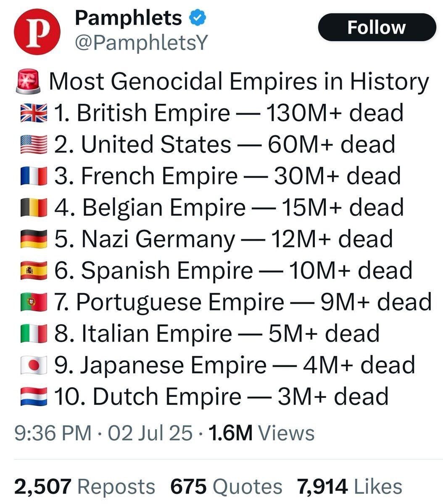Image resolution: width=443 pixels, height=504 pixels.
Task: Click the Portuguese flag emoji
Action: pyautogui.click(x=34, y=302)
